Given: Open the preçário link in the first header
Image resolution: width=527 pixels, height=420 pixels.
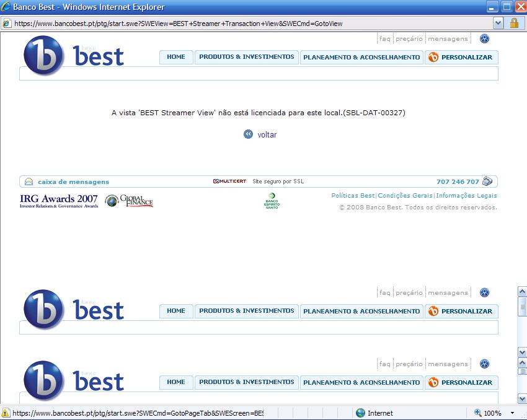Looking at the screenshot, I should pyautogui.click(x=409, y=38).
